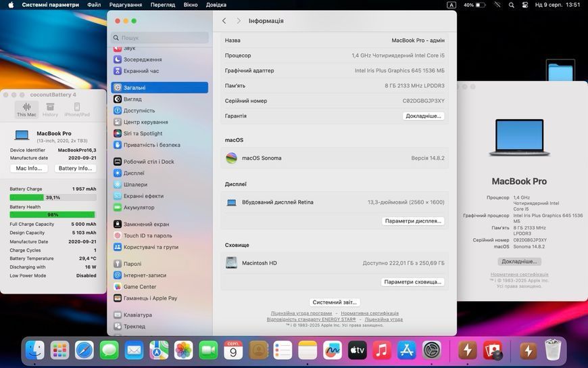This screenshot has width=588, height=368.
Task: Open the Вікно menu
Action: coord(191,5)
